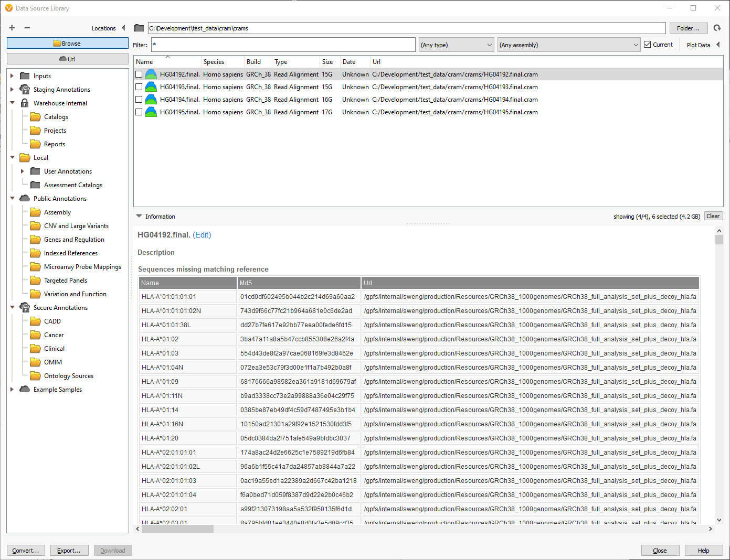Click the lock icon next to Staging Annotations
Viewport: 730px width, 560px height.
click(25, 89)
